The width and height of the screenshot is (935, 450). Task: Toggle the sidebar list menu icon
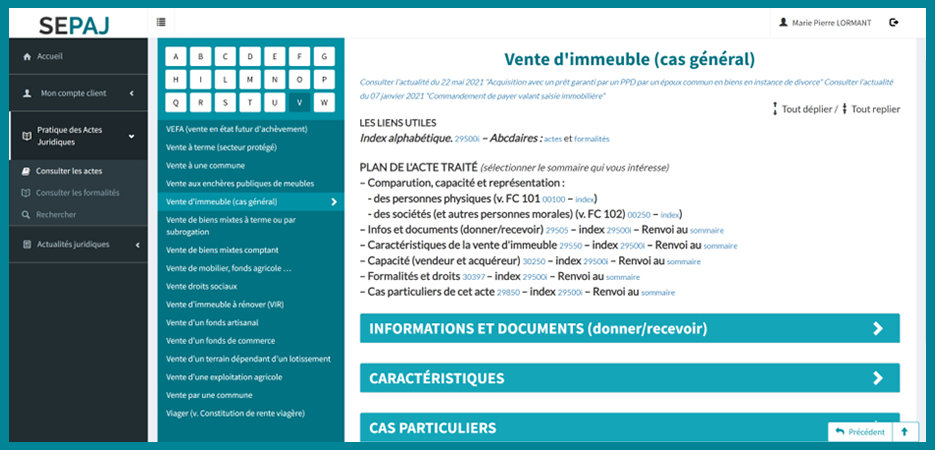(161, 23)
